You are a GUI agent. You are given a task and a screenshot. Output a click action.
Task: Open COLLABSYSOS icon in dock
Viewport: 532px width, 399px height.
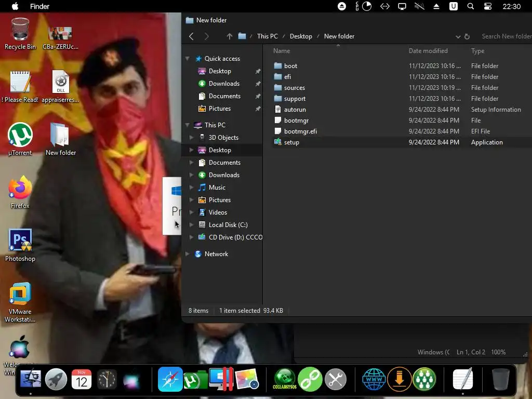coord(285,379)
